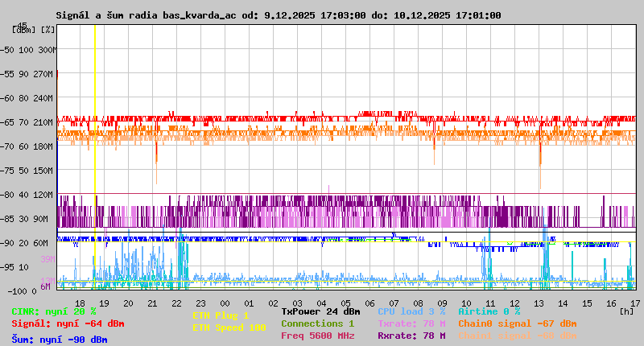Click the y-axis label '-90 20 60M'
Screen dimensions: 644x346
pos(25,243)
